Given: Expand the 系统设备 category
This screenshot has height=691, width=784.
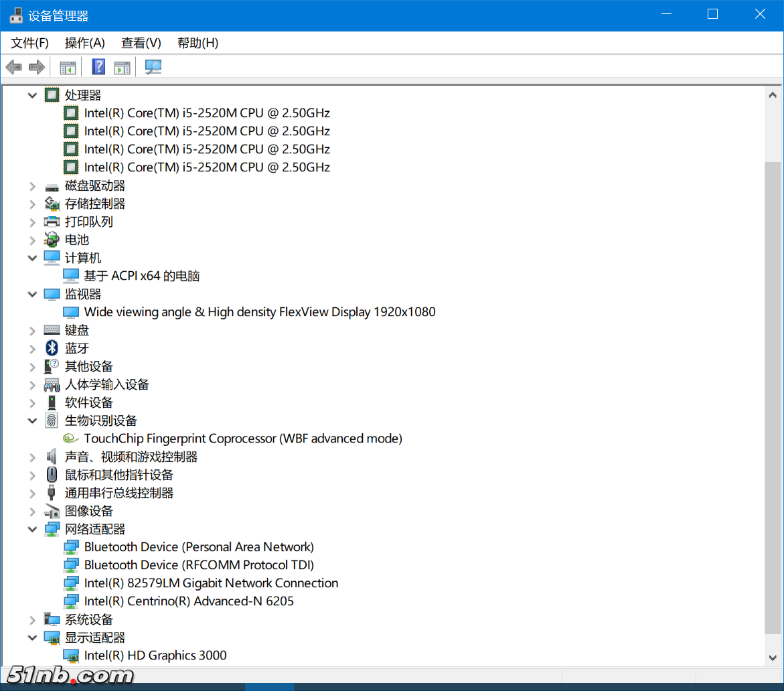Looking at the screenshot, I should 32,619.
